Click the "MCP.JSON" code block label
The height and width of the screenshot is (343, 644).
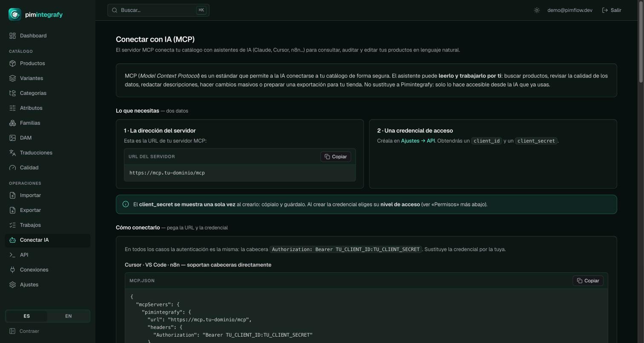142,281
